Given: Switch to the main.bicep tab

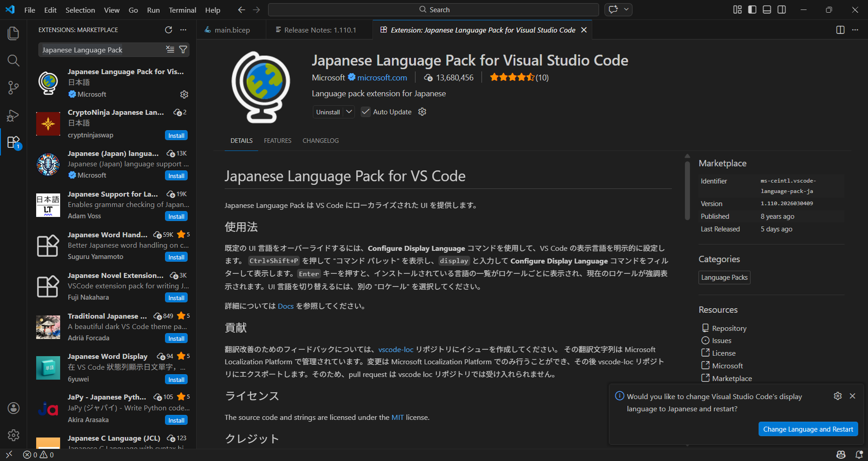Looking at the screenshot, I should coord(231,30).
